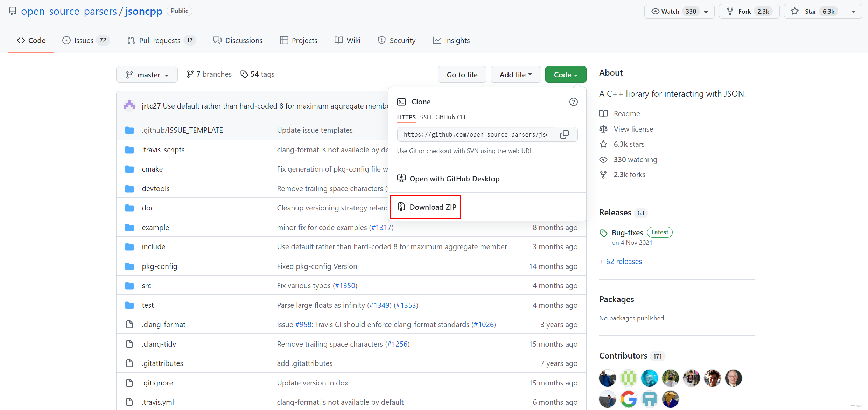Click the Google contributor avatar
The width and height of the screenshot is (868, 410).
click(x=628, y=399)
